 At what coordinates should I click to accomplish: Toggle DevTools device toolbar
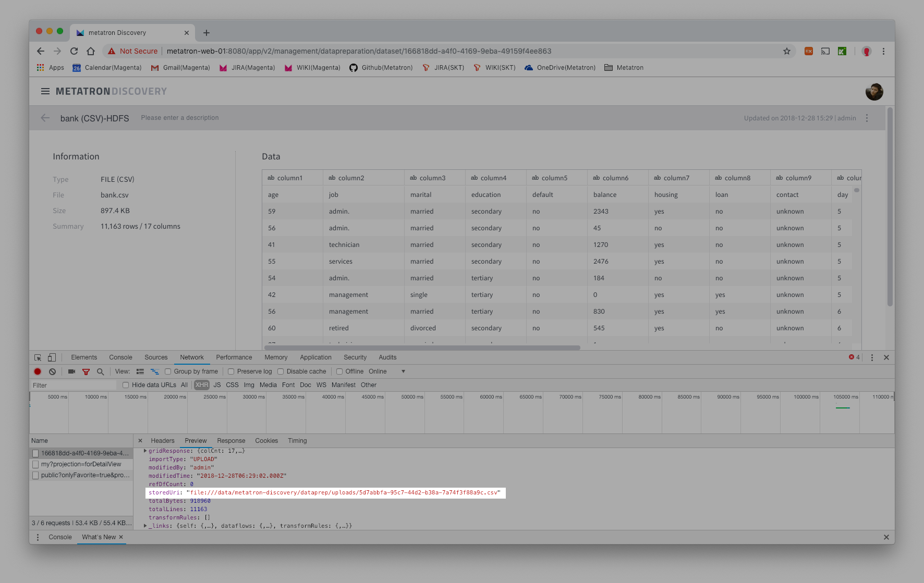[52, 357]
